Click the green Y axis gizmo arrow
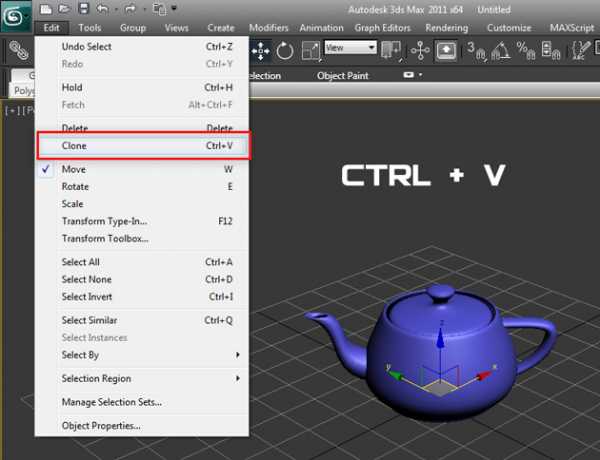Image resolution: width=600 pixels, height=460 pixels. coord(396,375)
